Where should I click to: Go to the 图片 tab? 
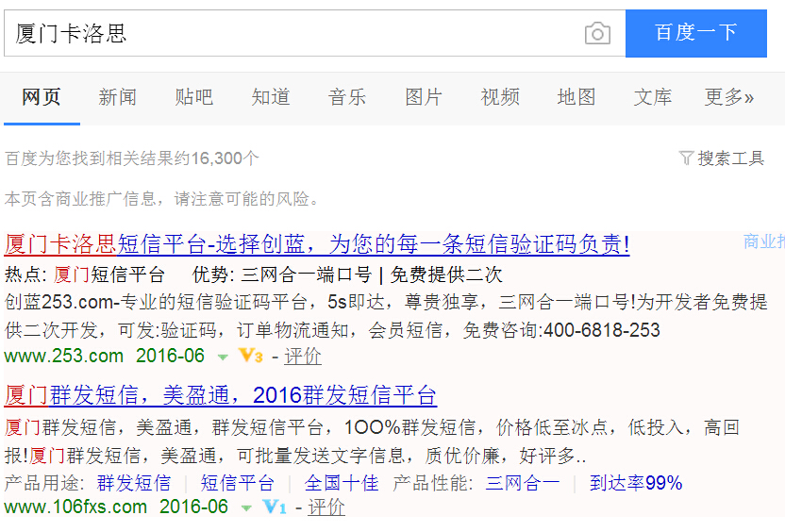click(x=424, y=97)
